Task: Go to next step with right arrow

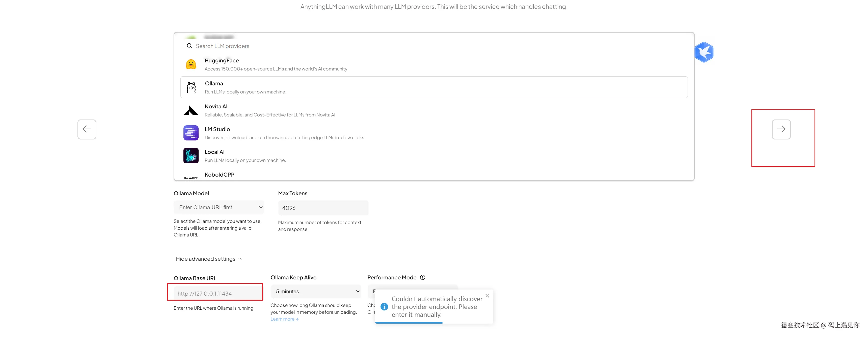Action: click(781, 129)
